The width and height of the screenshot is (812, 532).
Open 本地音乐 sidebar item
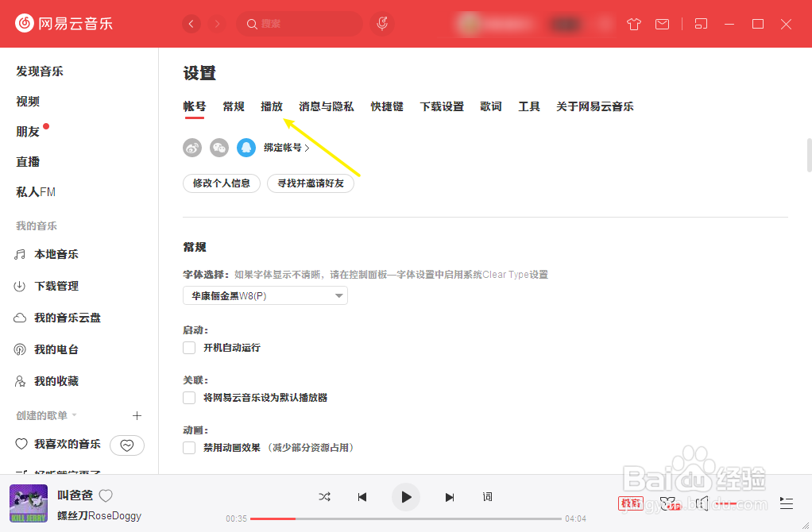click(56, 254)
